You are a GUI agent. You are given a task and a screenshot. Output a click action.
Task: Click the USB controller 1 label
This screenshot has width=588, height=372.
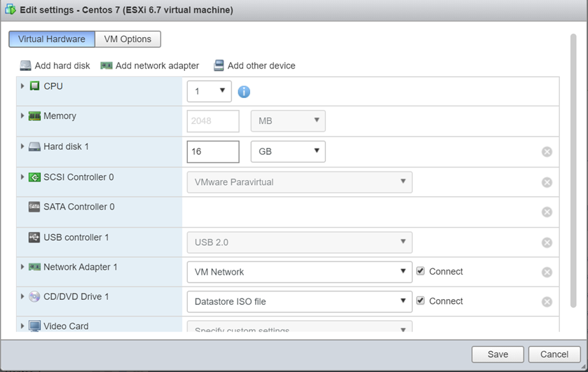click(76, 237)
